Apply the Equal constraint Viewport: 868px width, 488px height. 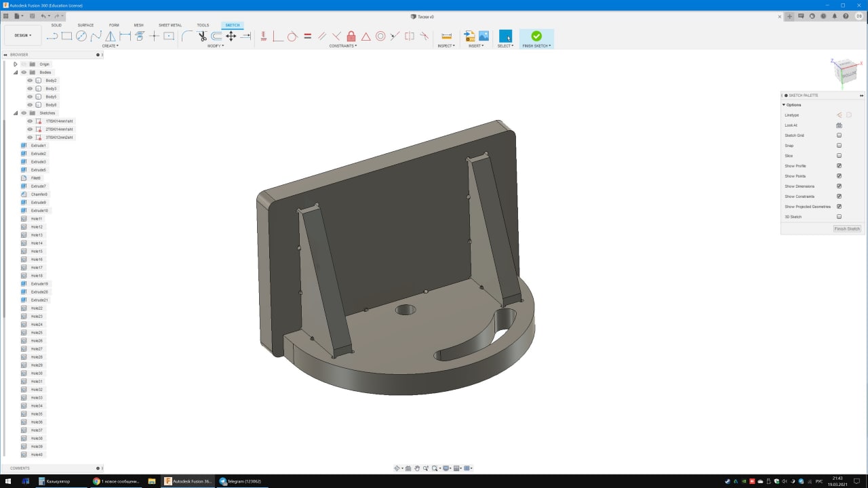(x=307, y=36)
